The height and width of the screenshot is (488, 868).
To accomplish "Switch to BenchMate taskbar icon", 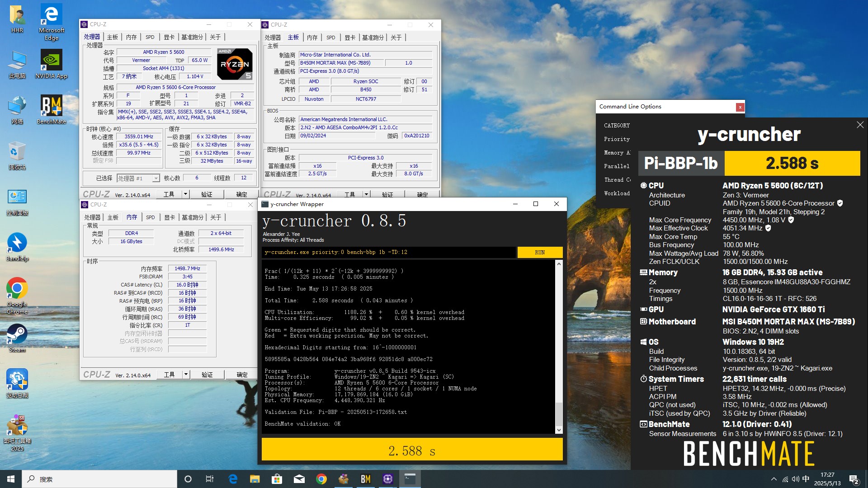I will coord(365,479).
